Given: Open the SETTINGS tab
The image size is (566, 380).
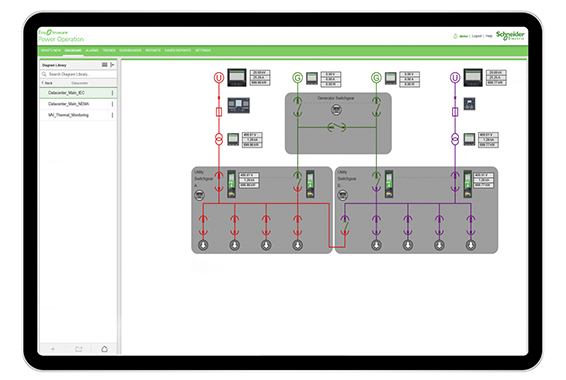Looking at the screenshot, I should pyautogui.click(x=203, y=50).
